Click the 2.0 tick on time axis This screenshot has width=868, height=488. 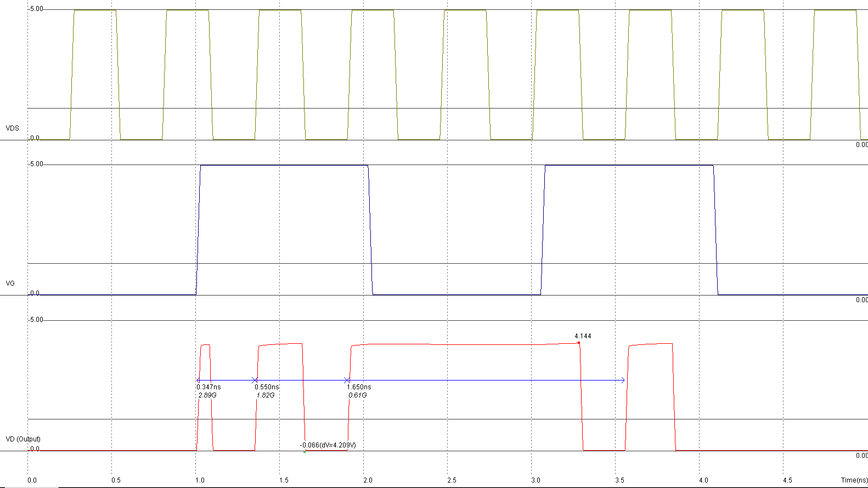(x=368, y=480)
